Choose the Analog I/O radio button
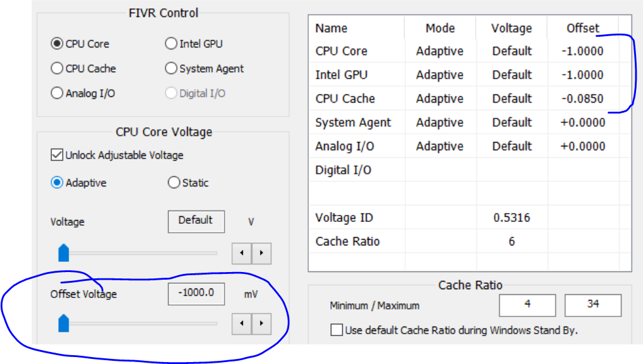This screenshot has width=643, height=364. point(57,93)
